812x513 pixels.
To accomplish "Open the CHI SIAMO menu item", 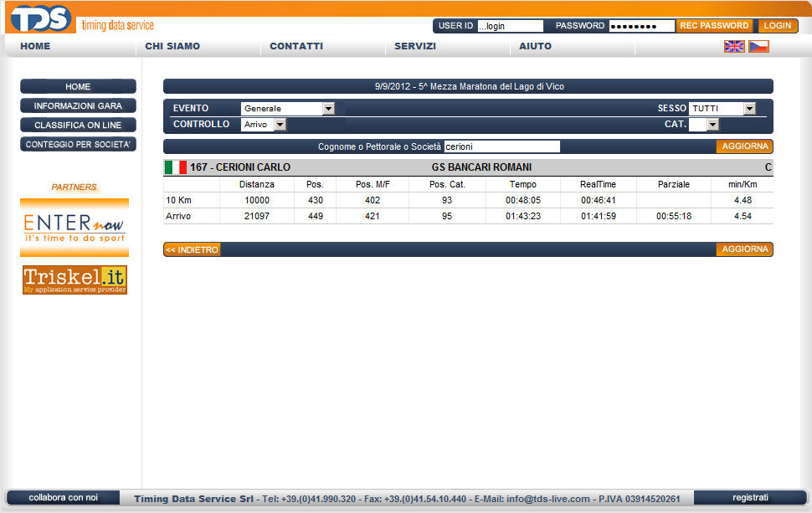I will tap(172, 47).
